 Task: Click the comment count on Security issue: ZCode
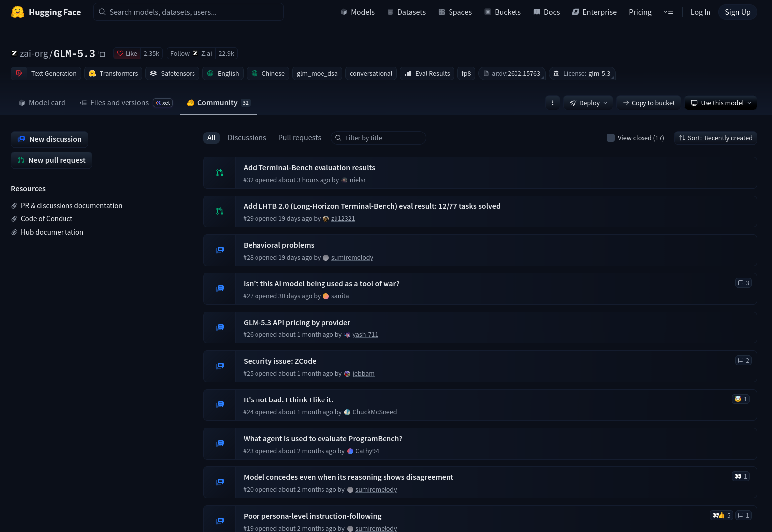coord(743,360)
